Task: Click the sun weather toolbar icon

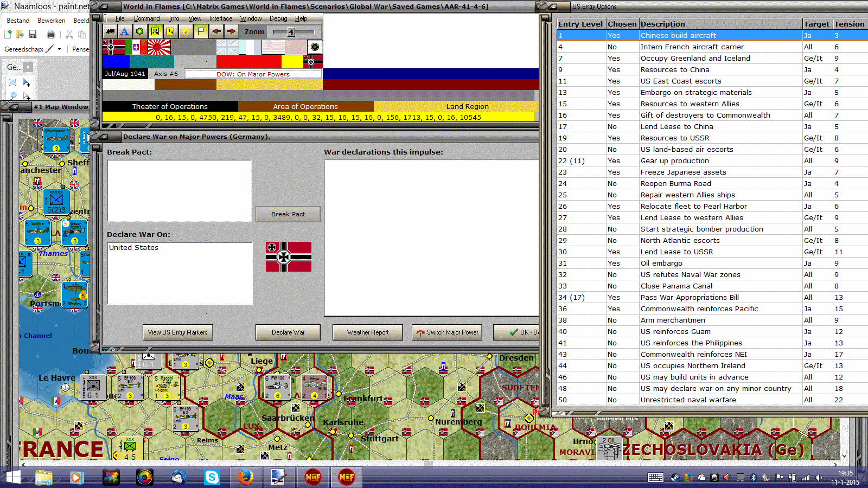Action: tap(186, 31)
